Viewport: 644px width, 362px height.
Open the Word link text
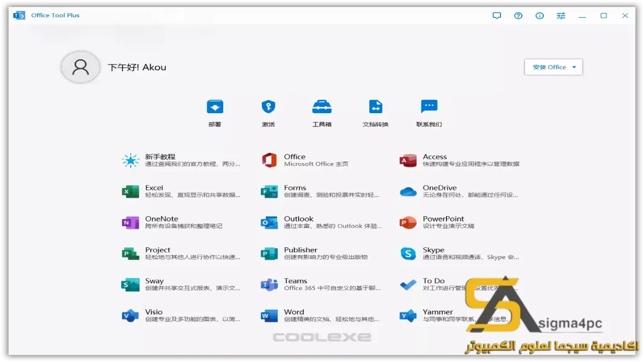tap(294, 312)
